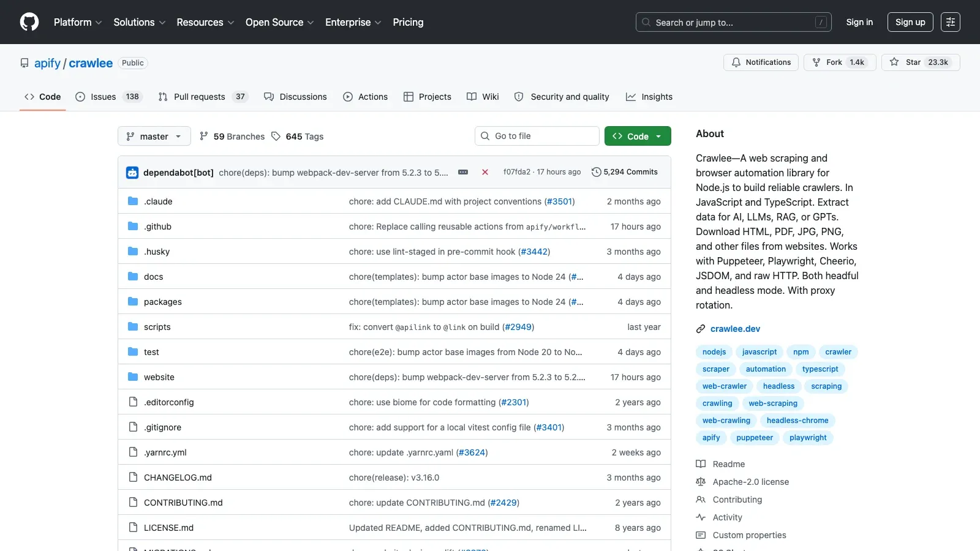This screenshot has width=980, height=551.
Task: Click the CHANGELOG.md file icon
Action: (133, 478)
